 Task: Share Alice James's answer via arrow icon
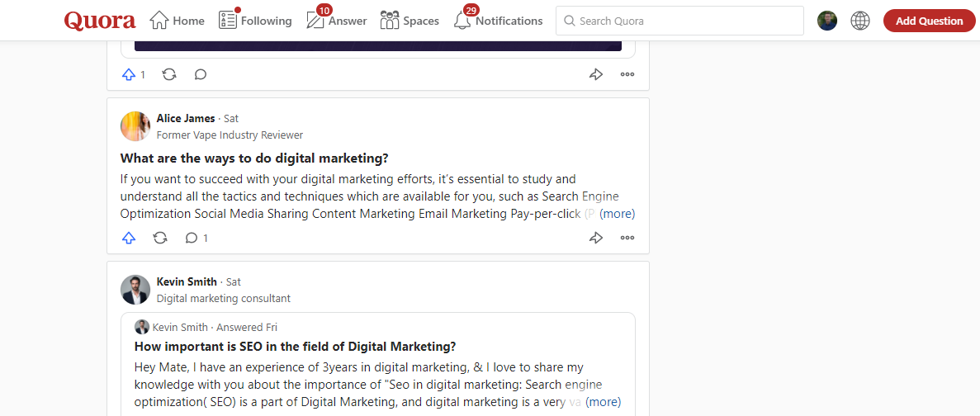tap(596, 238)
